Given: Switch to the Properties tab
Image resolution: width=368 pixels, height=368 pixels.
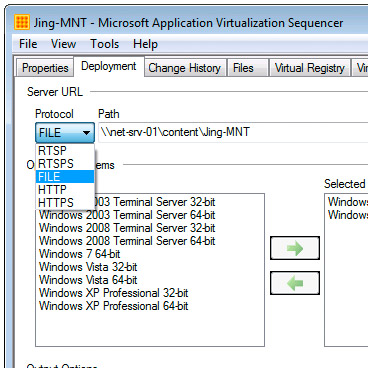Looking at the screenshot, I should pos(45,68).
